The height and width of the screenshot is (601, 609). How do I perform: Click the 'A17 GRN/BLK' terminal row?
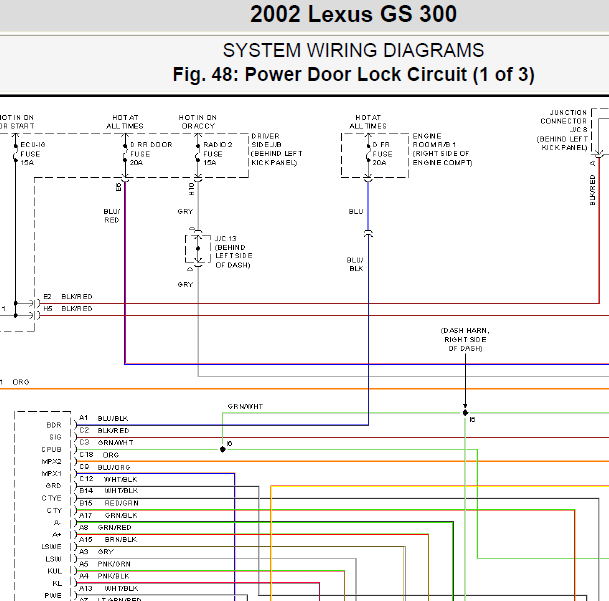(x=108, y=516)
